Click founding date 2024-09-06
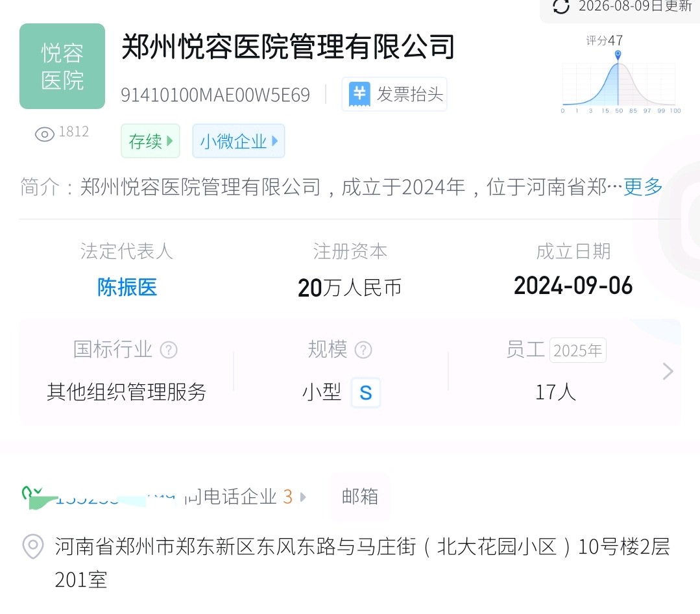This screenshot has height=614, width=700. point(573,286)
